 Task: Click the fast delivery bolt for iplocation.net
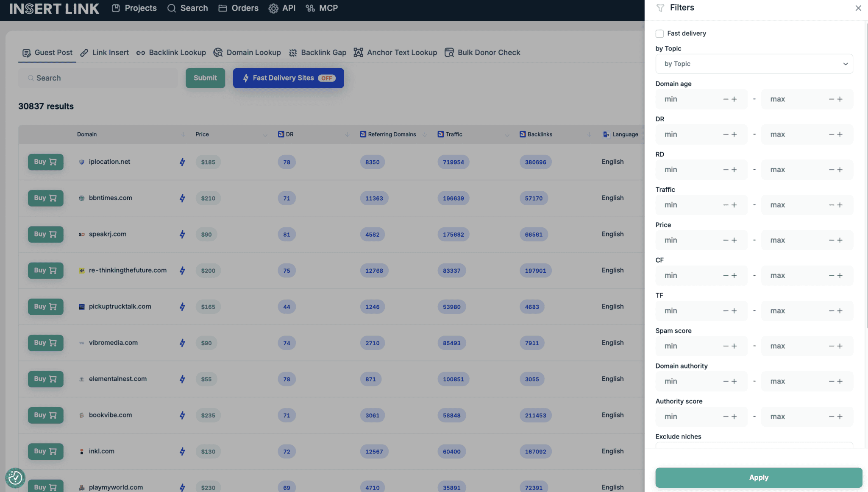click(182, 162)
